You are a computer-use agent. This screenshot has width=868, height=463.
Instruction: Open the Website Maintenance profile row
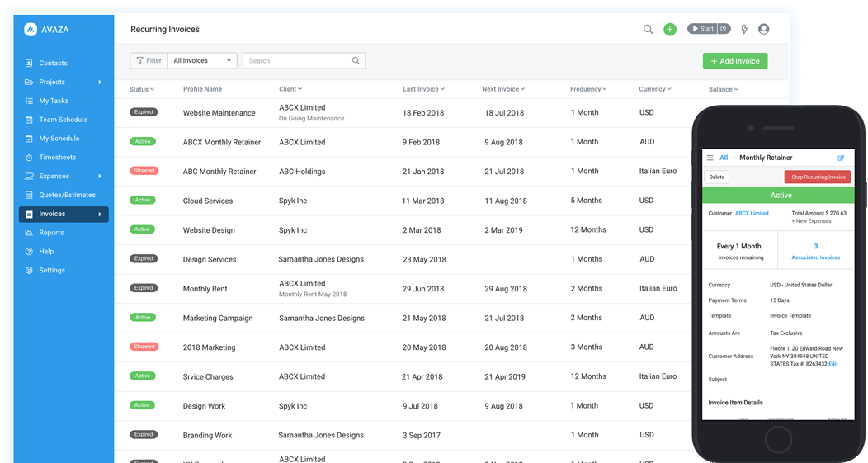click(219, 113)
